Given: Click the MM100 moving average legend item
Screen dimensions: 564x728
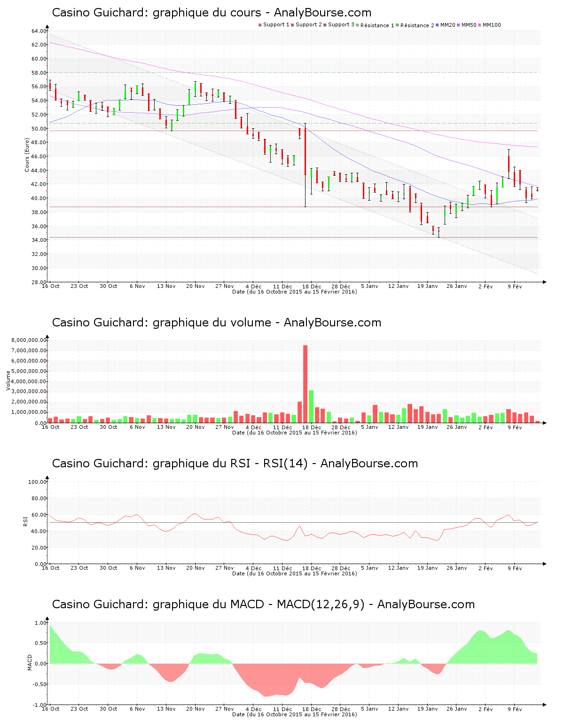Looking at the screenshot, I should pyautogui.click(x=491, y=25).
